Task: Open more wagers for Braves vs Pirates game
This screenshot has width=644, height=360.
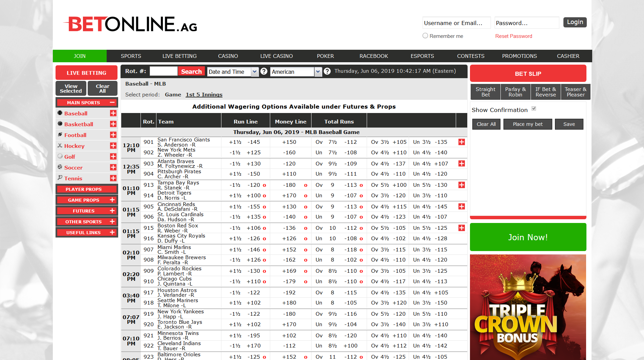Action: (461, 164)
